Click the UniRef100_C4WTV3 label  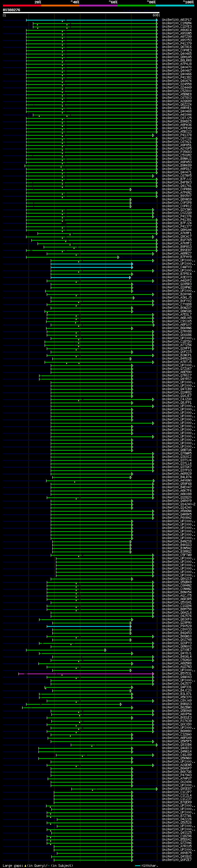click(x=176, y=267)
